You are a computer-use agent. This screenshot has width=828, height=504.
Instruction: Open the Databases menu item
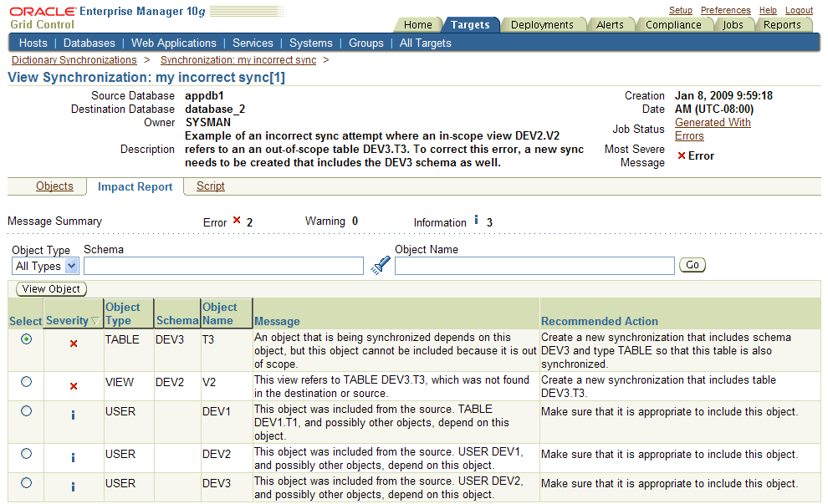pyautogui.click(x=89, y=43)
